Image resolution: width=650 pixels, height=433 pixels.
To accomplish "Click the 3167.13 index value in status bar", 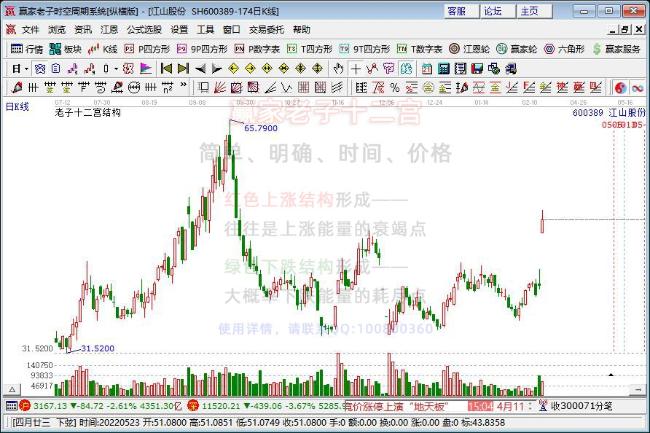I will [x=50, y=406].
